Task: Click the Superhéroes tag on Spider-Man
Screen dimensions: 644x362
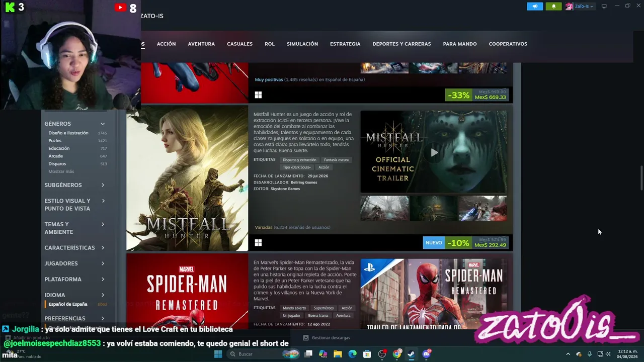Action: 324,308
